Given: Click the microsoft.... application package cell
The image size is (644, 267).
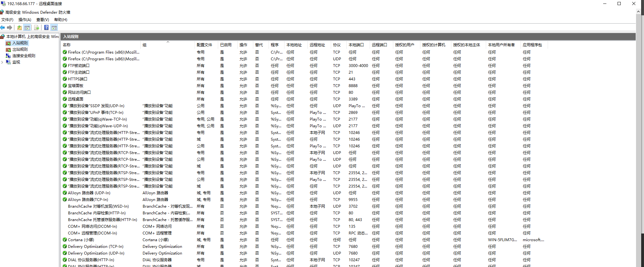Looking at the screenshot, I should (533, 240).
